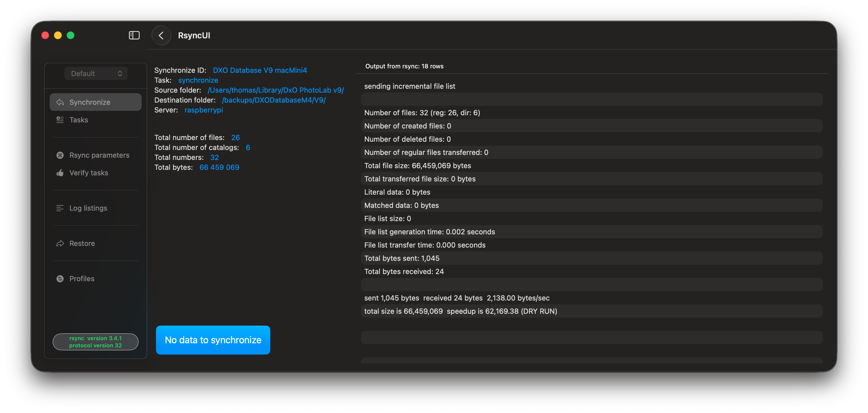Click the Synchronize arrow icon in sidebar

(60, 102)
